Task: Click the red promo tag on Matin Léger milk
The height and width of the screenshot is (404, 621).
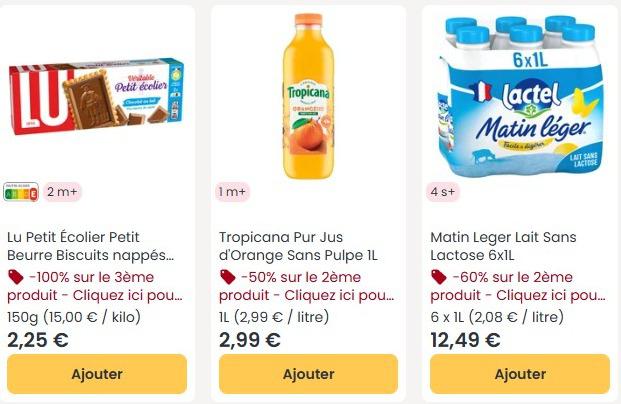Action: (x=438, y=277)
